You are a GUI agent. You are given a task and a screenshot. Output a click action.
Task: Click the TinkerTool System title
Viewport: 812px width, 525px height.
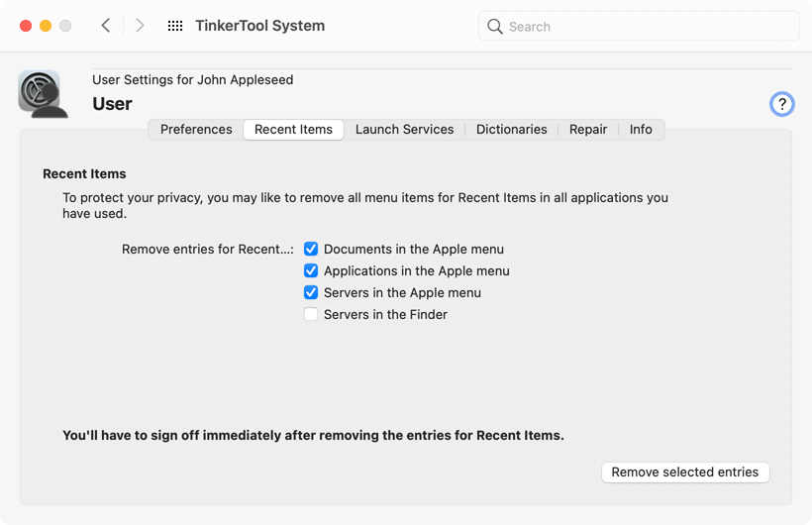(x=260, y=26)
